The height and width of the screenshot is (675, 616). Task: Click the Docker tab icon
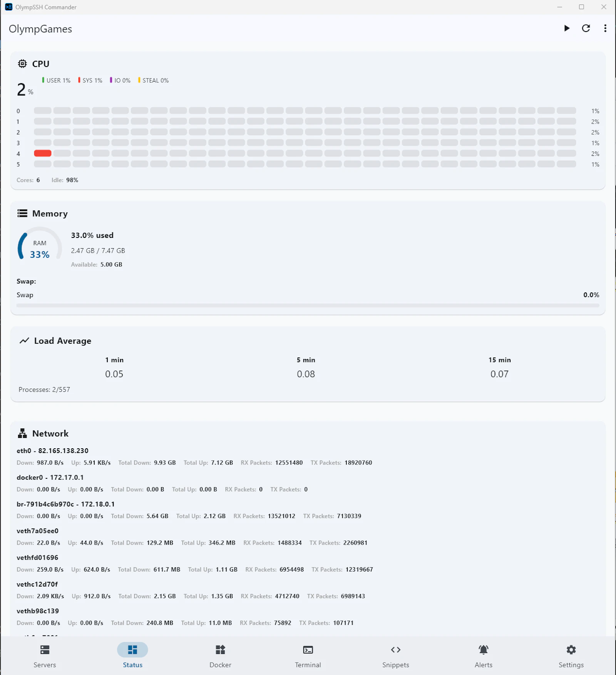220,650
